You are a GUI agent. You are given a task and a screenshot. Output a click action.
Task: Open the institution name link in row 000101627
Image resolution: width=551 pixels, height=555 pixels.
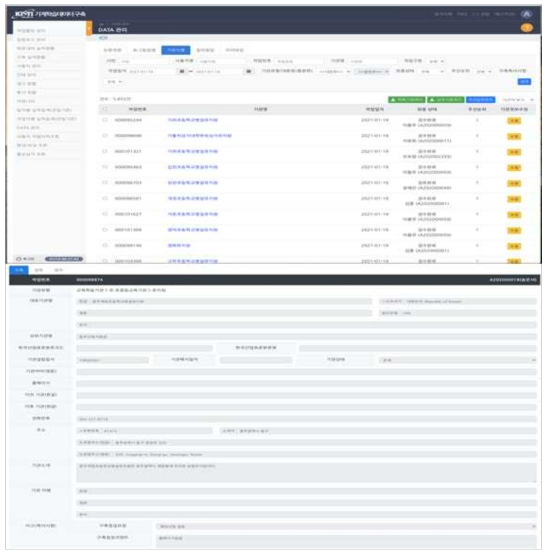193,214
